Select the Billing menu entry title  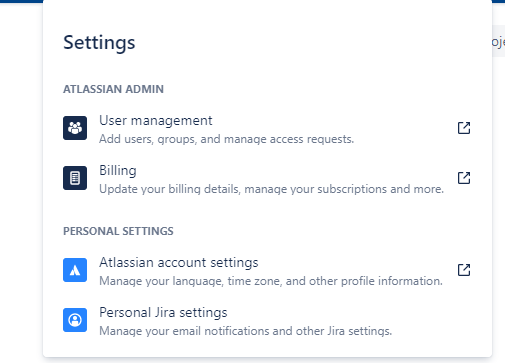coord(118,171)
